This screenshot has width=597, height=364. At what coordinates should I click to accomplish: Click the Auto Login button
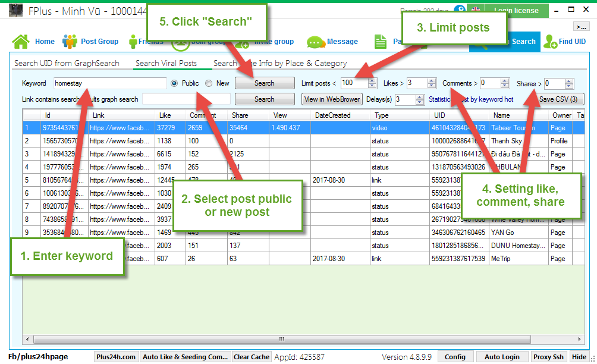pyautogui.click(x=502, y=357)
